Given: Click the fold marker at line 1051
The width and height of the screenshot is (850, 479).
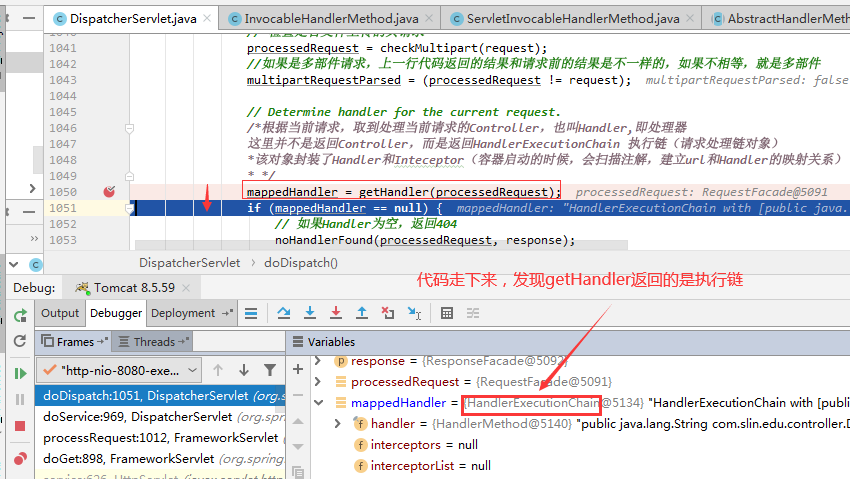Looking at the screenshot, I should 130,208.
